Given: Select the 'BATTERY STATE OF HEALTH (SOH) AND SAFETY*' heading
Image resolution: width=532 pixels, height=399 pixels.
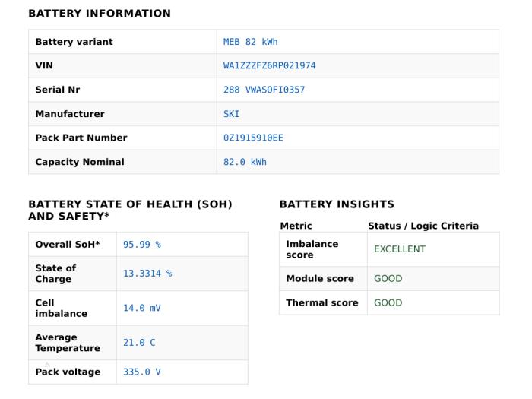Looking at the screenshot, I should click(130, 210).
